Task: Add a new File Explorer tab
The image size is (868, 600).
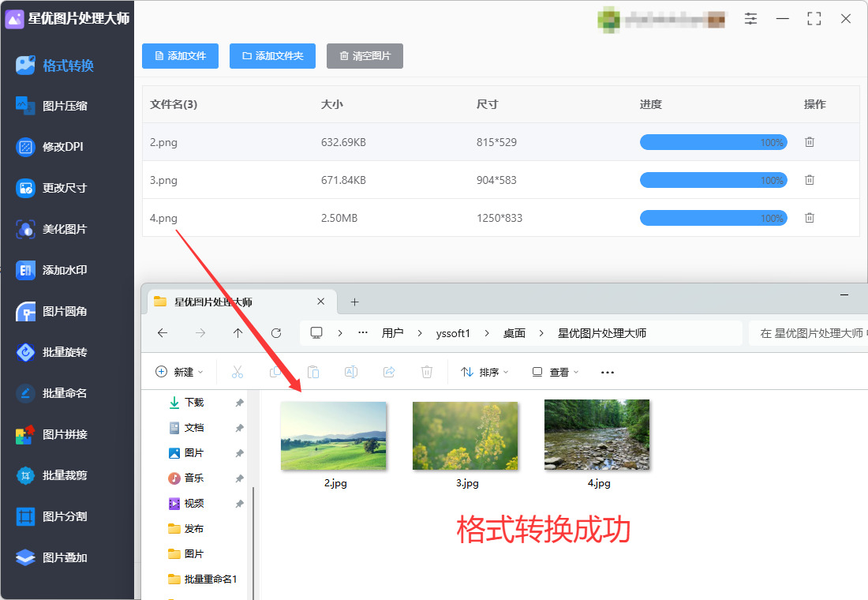Action: (355, 302)
